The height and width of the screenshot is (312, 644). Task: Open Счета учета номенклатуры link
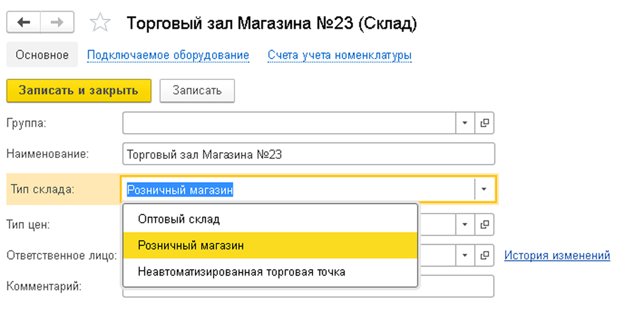tap(340, 55)
